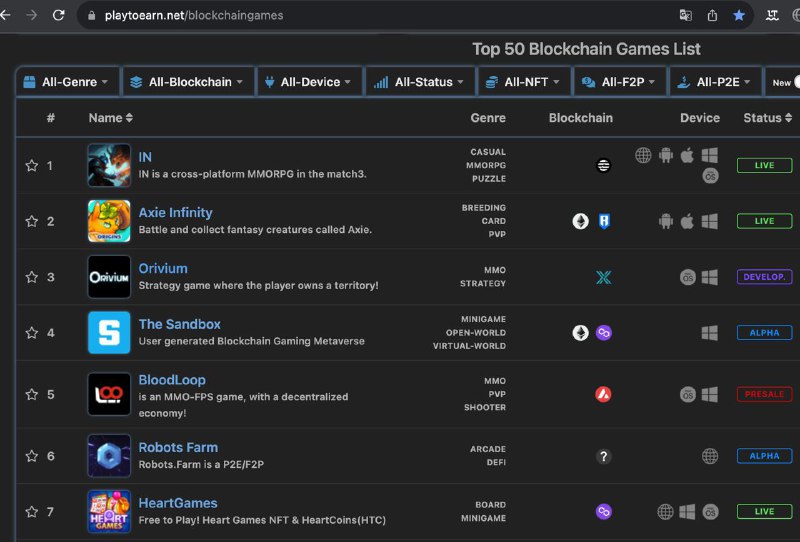The height and width of the screenshot is (542, 800).
Task: Favorite Orivium with its star icon
Action: tap(32, 277)
